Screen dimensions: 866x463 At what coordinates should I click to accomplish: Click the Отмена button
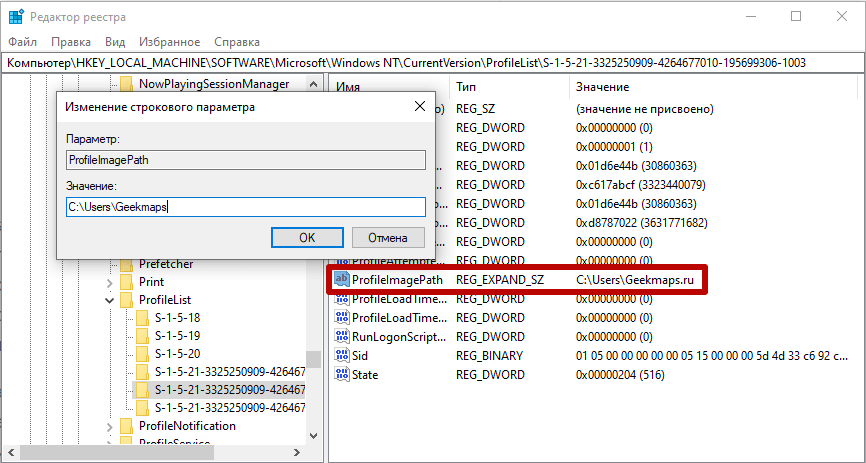[387, 238]
